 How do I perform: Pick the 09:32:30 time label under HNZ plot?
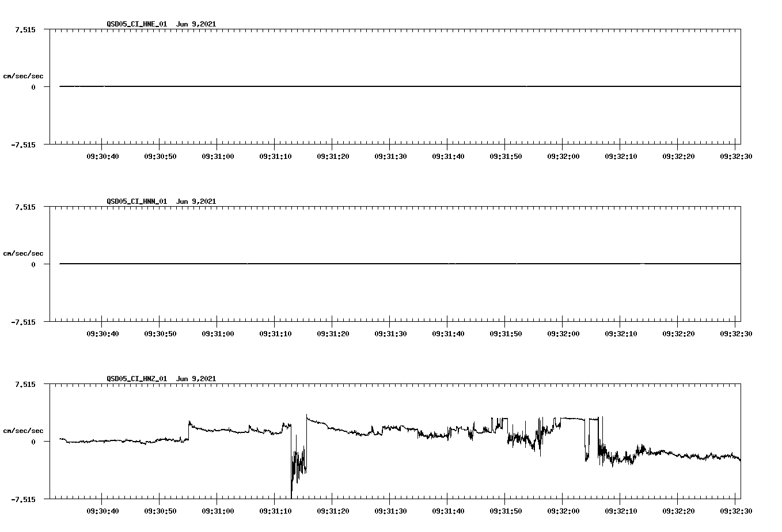tap(736, 511)
